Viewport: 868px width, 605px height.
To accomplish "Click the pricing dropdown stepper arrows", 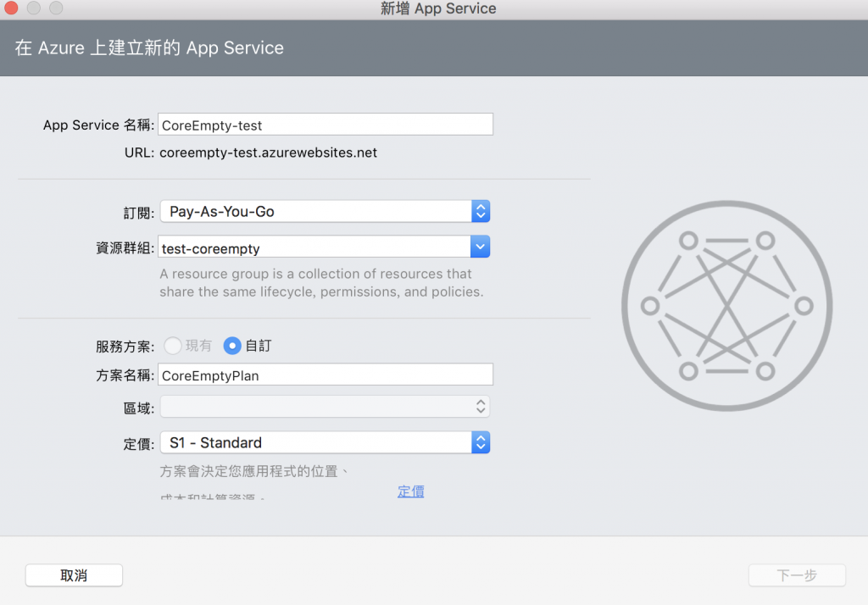I will [x=481, y=443].
